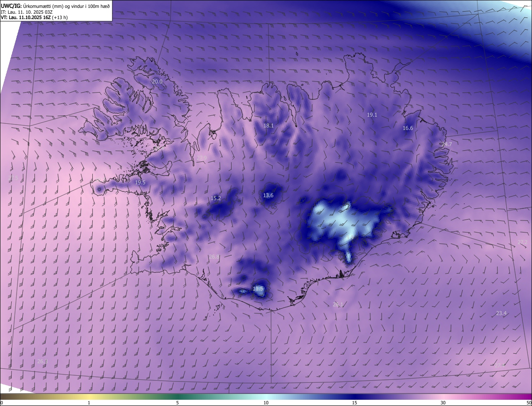Image resolution: width=532 pixels, height=406 pixels.
Task: Click the 20.0 value over the Westfjords
Action: coord(157,82)
